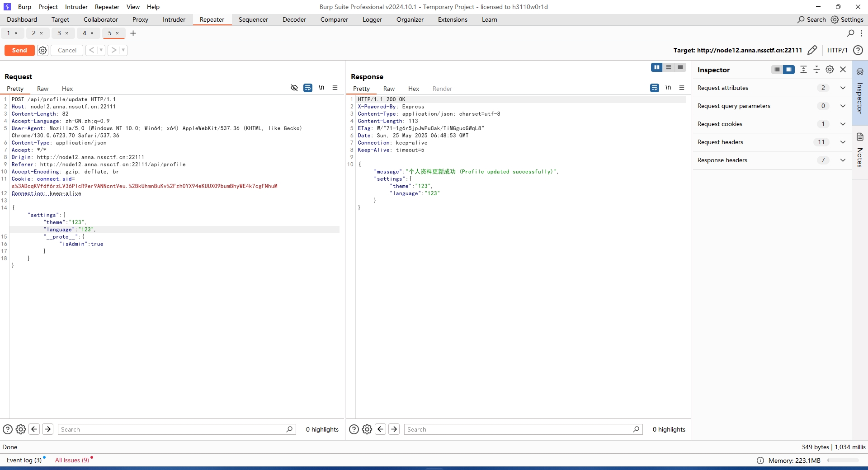Open the Decoder tab
Viewport: 868px width, 470px height.
tap(294, 19)
